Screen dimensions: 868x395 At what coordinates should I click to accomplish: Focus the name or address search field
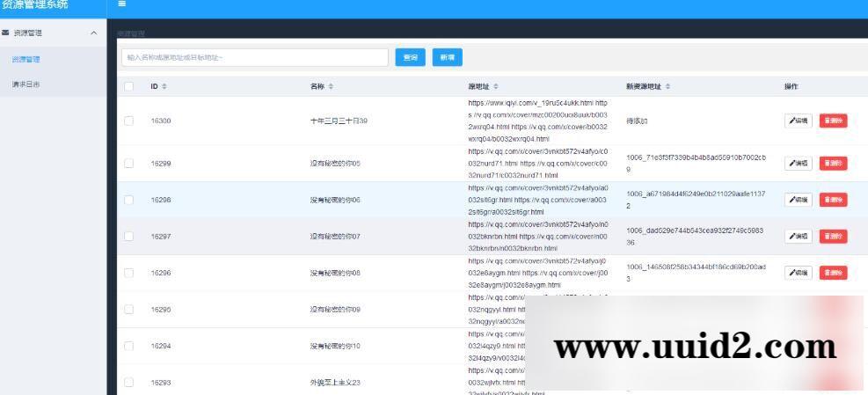click(255, 57)
